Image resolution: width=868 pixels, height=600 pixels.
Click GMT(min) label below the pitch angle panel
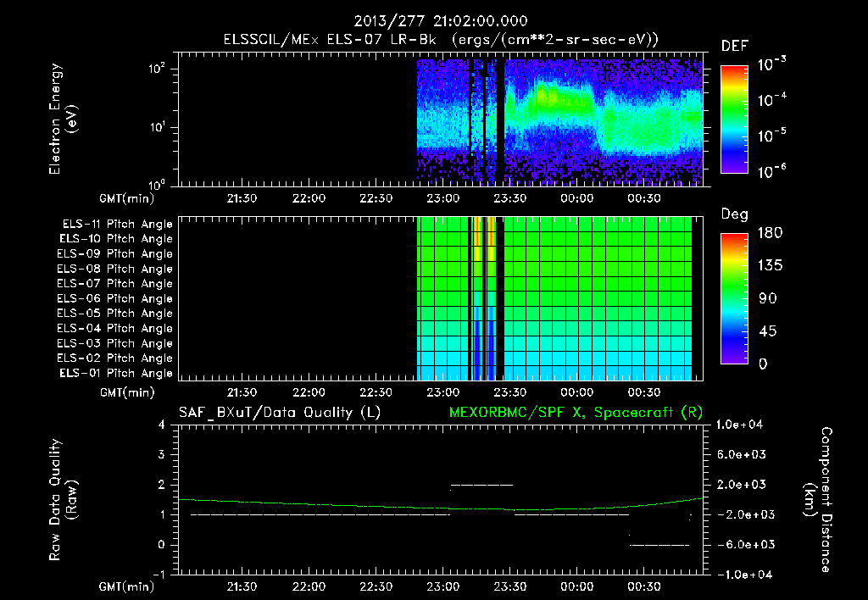pyautogui.click(x=127, y=392)
